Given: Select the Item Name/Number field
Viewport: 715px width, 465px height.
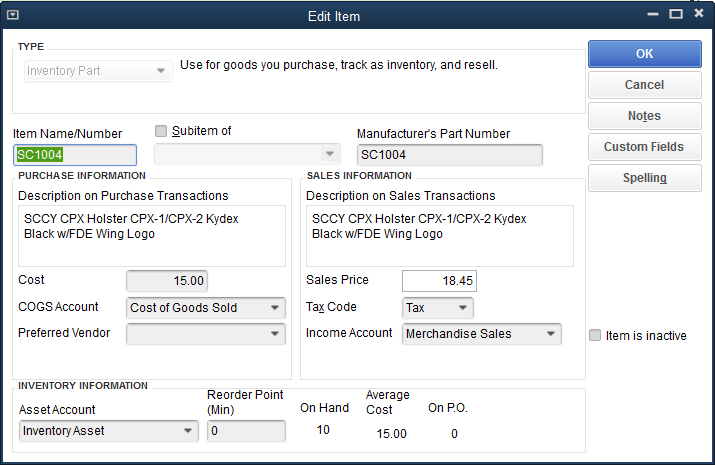Looking at the screenshot, I should point(75,155).
